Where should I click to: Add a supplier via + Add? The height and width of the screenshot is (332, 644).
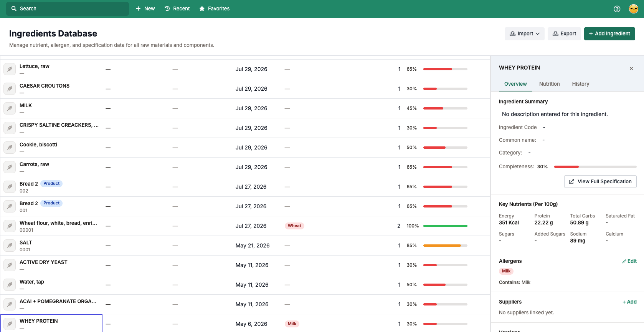629,302
